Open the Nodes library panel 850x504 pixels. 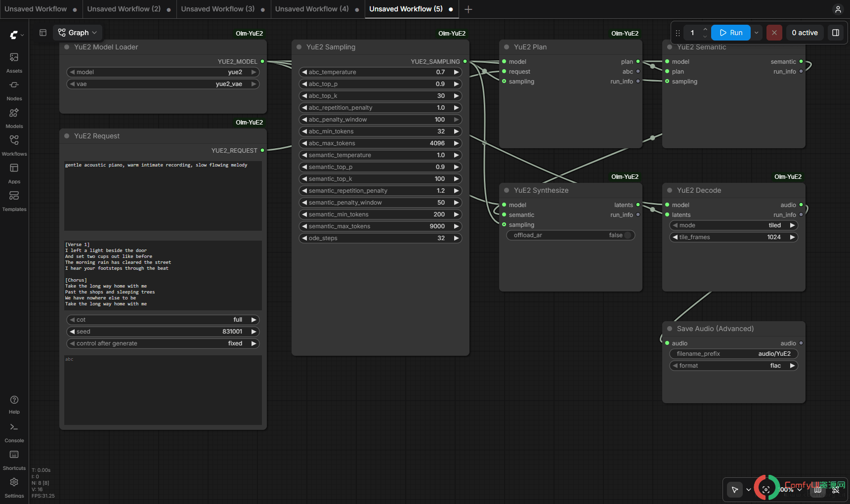[14, 90]
